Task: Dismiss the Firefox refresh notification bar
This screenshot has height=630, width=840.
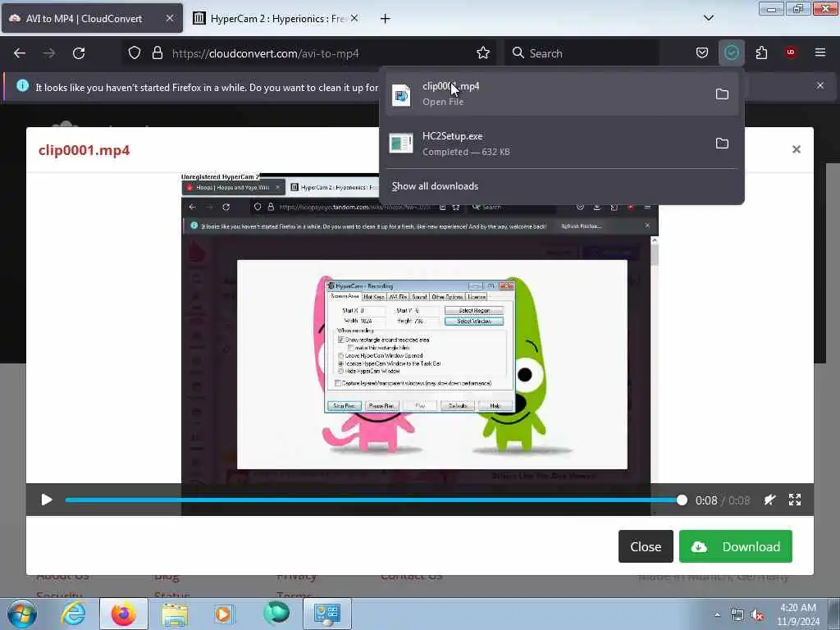Action: pyautogui.click(x=820, y=85)
